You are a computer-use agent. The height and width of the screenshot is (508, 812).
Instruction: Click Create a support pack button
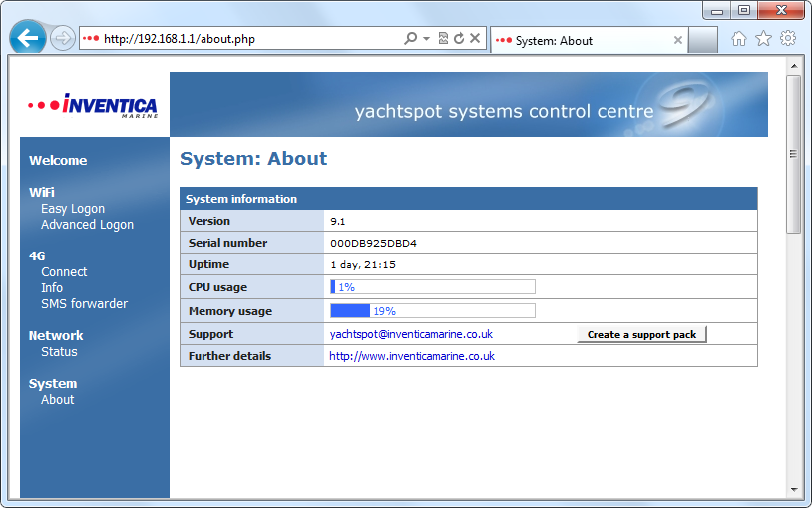(x=641, y=335)
